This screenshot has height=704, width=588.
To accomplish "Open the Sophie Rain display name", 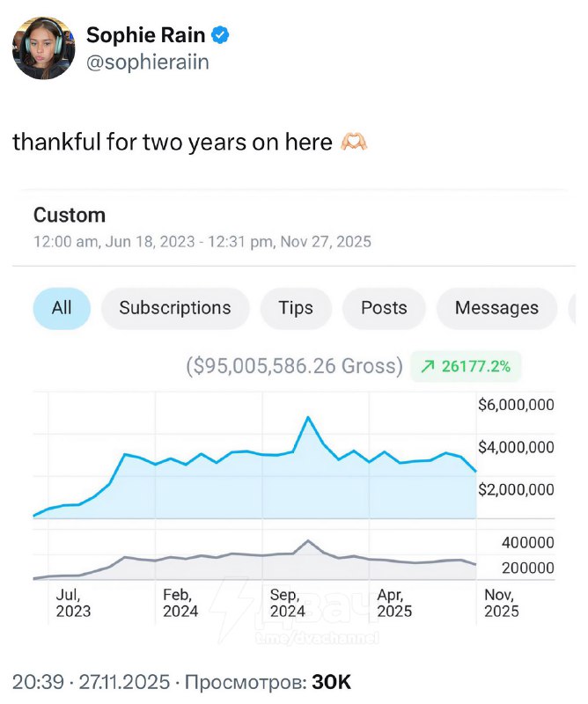I will point(147,35).
